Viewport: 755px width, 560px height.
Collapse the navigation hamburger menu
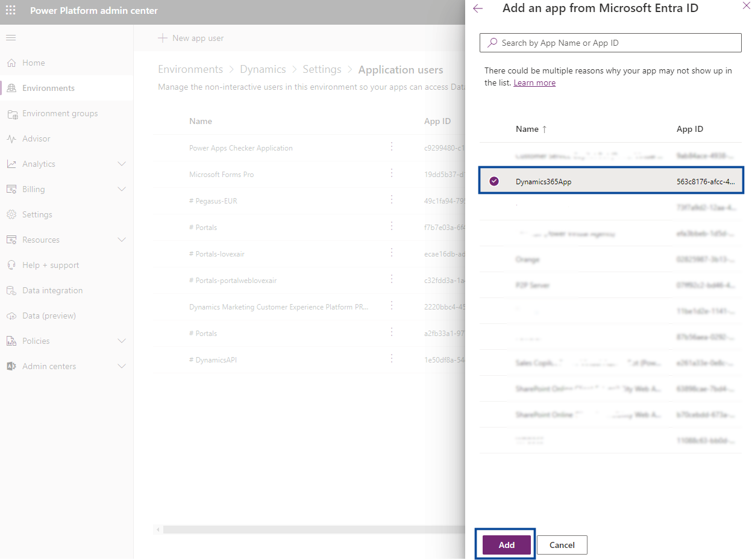click(11, 38)
